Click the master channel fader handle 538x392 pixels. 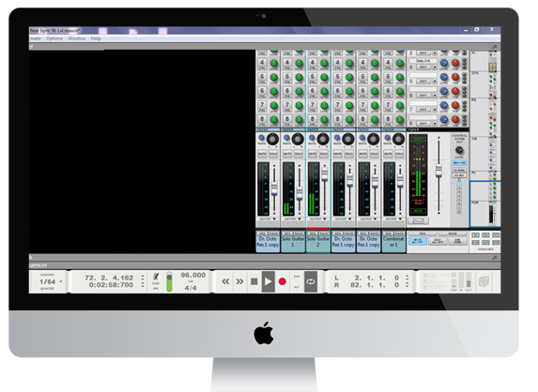(438, 171)
